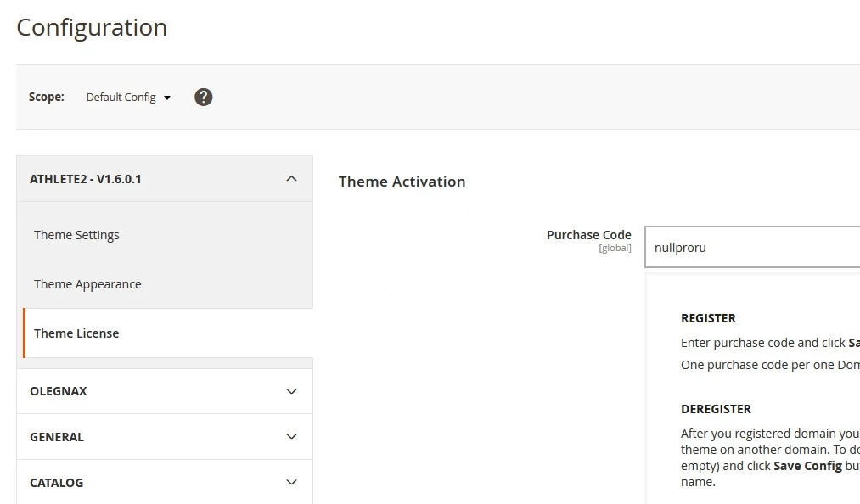The width and height of the screenshot is (860, 504).
Task: Open the Theme Settings menu item
Action: coord(76,235)
